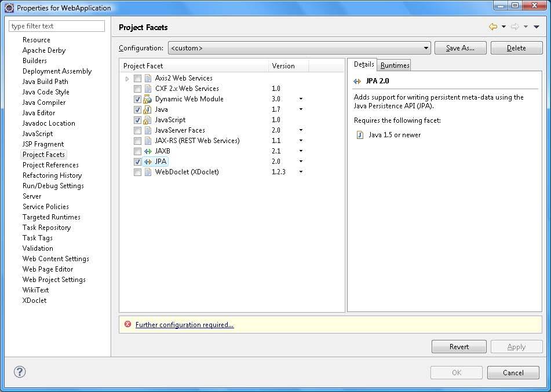Check the JAXB facet checkbox
The image size is (551, 392).
137,151
